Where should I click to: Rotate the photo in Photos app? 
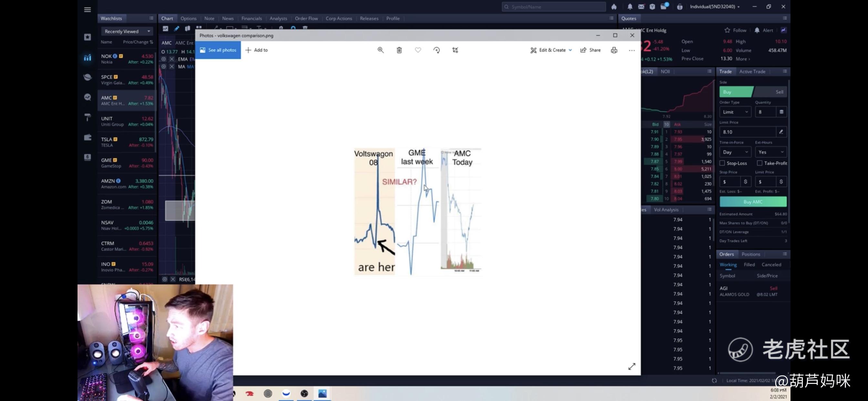click(436, 50)
